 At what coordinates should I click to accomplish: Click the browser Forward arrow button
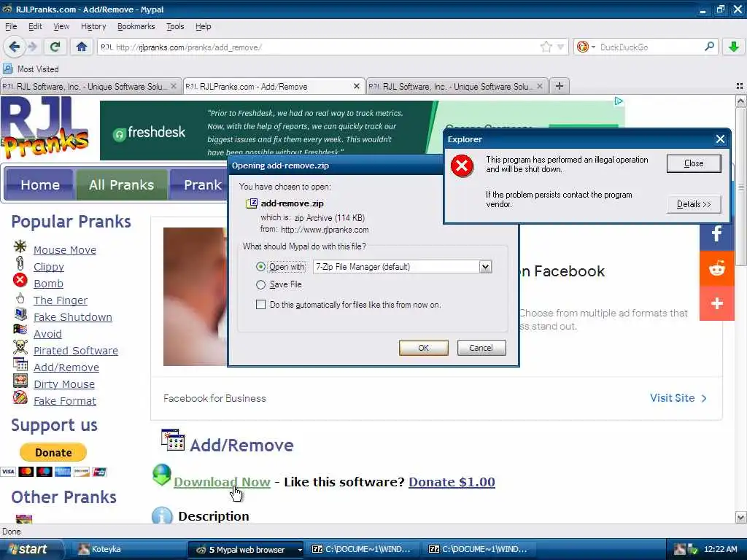point(32,47)
